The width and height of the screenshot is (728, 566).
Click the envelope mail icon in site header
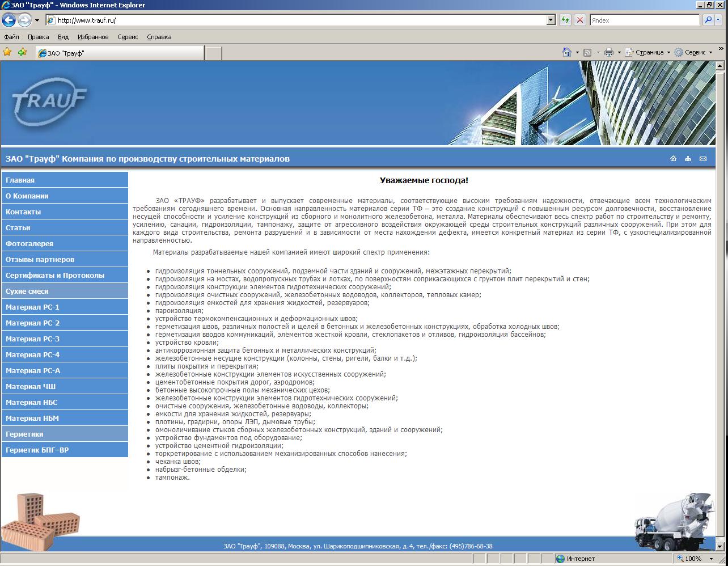coord(703,159)
